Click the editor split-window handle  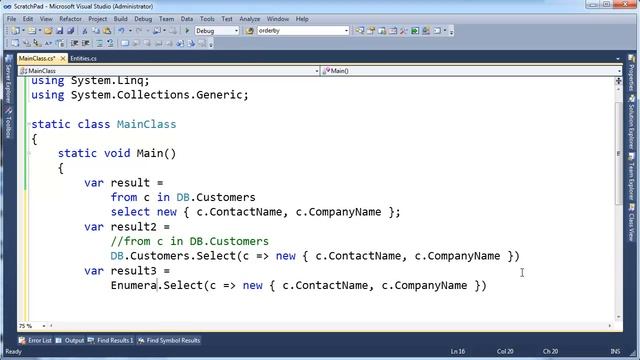click(x=619, y=80)
